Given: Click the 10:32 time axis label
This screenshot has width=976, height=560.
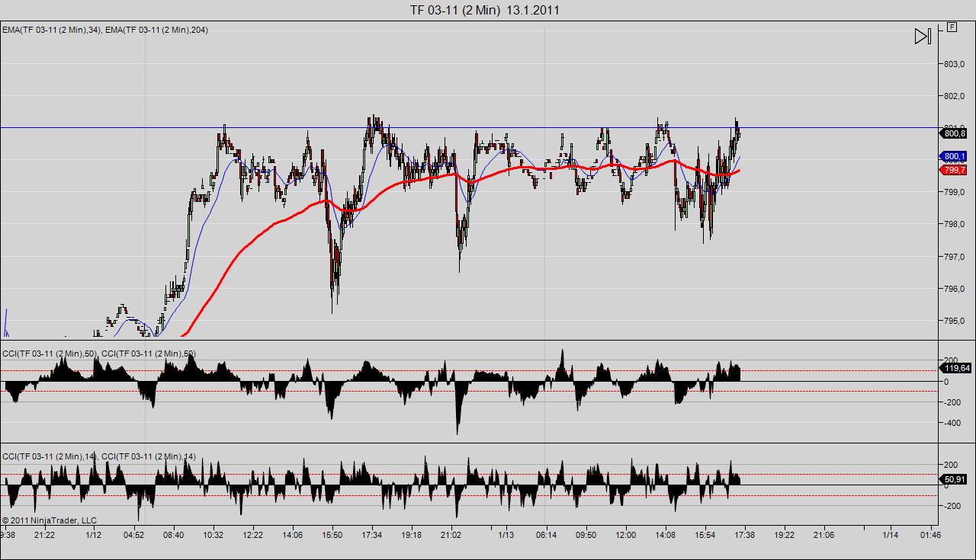Looking at the screenshot, I should tap(213, 535).
